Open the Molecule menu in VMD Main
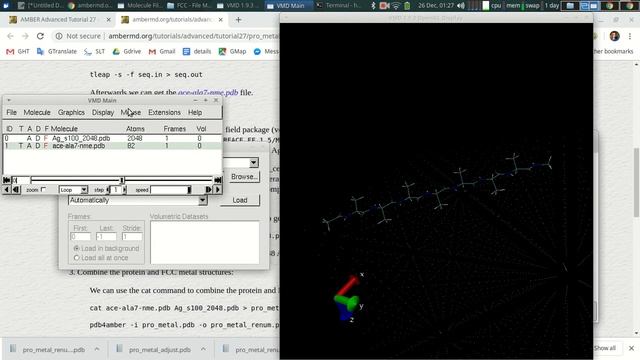This screenshot has height=360, width=640. pyautogui.click(x=37, y=112)
